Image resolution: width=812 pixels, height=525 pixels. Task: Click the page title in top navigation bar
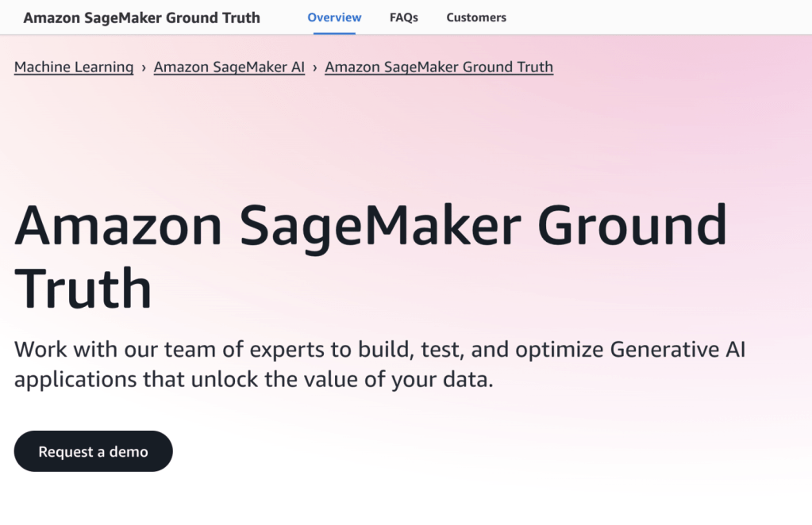141,17
